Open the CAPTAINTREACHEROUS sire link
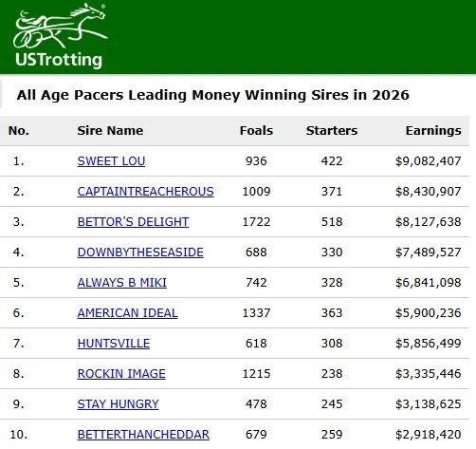 click(146, 192)
